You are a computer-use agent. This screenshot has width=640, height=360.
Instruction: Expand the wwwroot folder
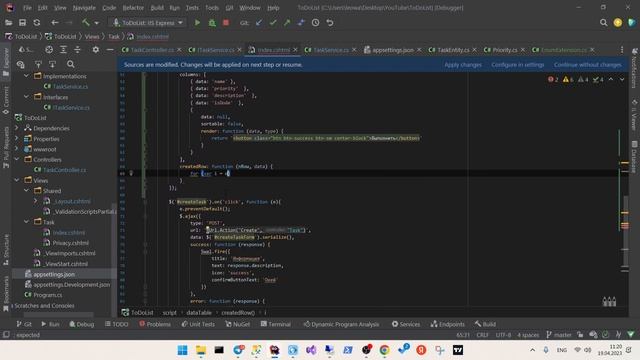(x=17, y=149)
